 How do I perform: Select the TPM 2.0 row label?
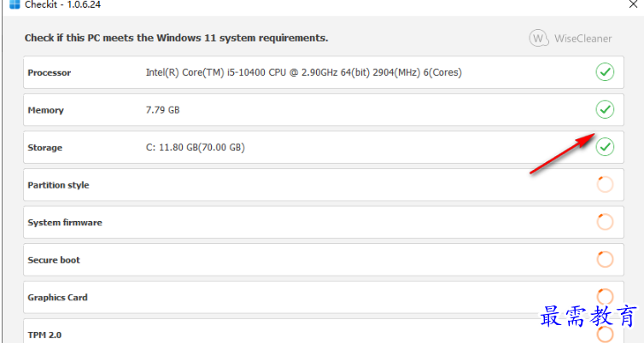point(44,334)
